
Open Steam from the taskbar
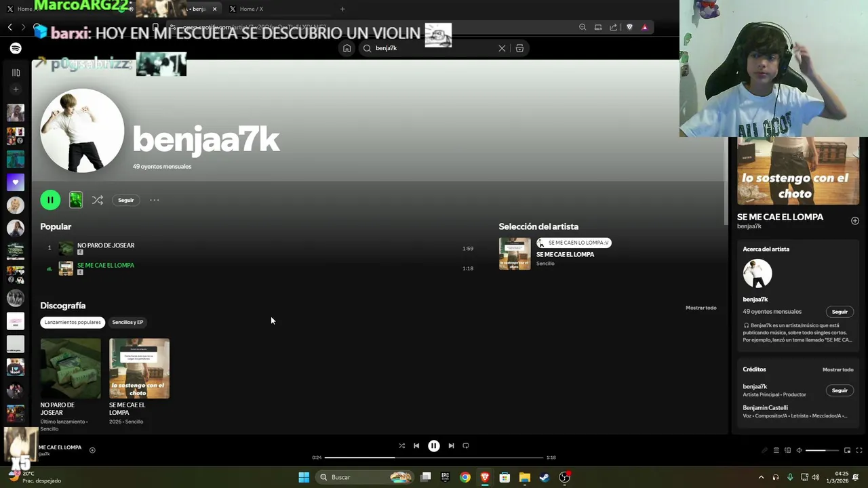point(544,477)
